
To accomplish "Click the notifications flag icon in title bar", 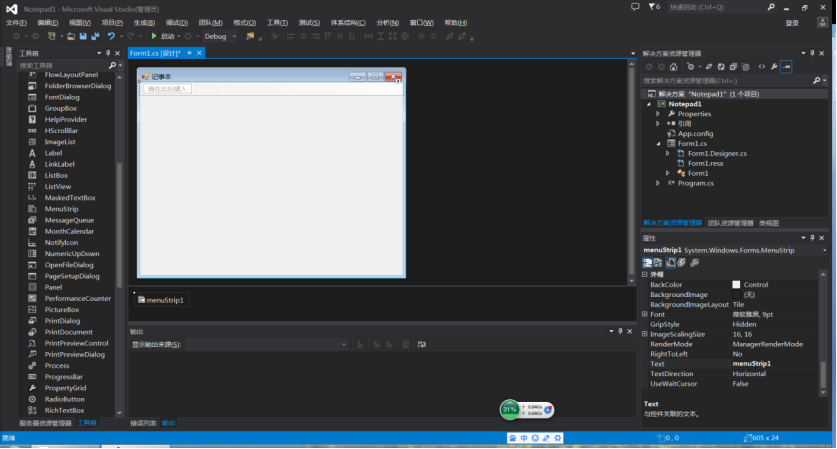I will 652,7.
